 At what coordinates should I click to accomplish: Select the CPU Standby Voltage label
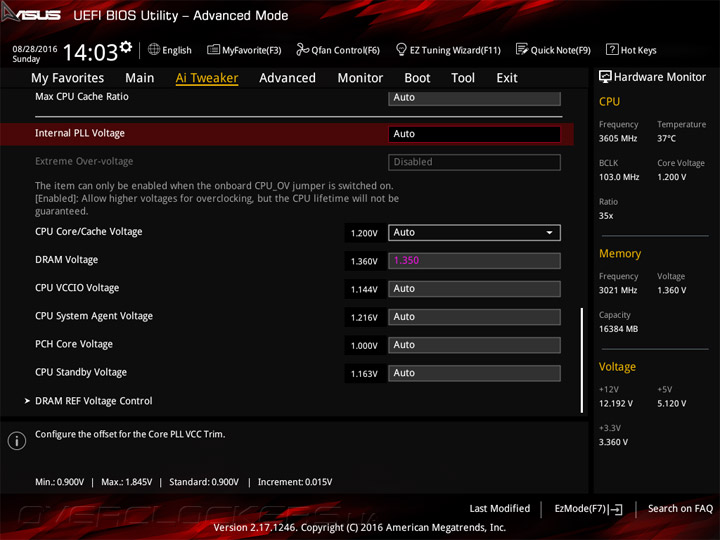(x=81, y=372)
